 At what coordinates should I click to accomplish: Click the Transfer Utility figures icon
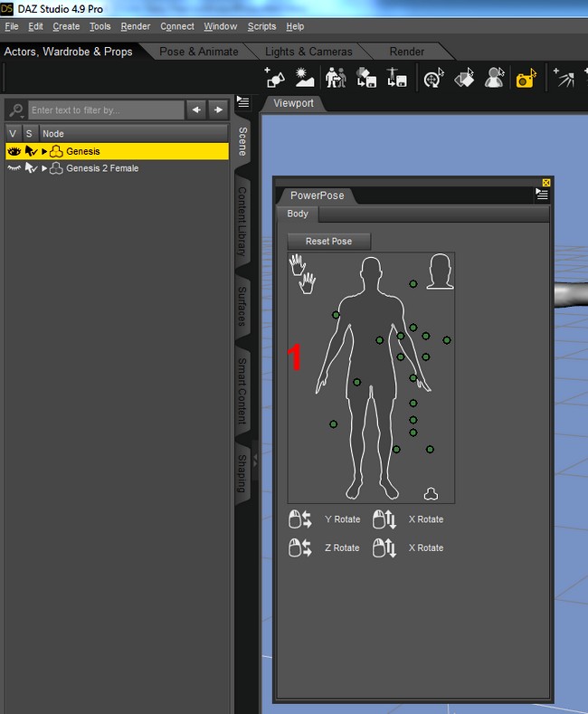(336, 78)
